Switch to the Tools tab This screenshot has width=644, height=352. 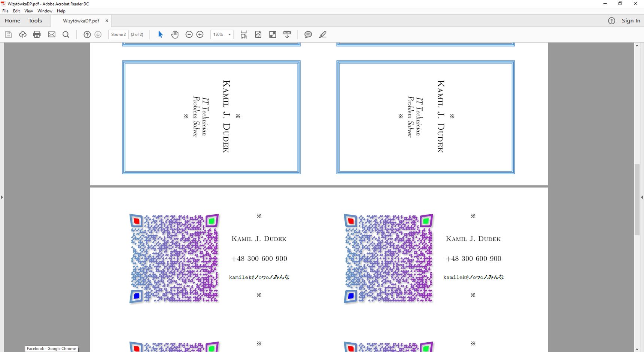35,21
